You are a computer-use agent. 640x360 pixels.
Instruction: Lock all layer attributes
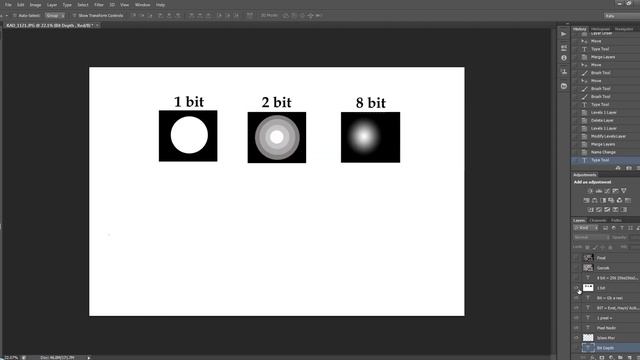coord(611,247)
